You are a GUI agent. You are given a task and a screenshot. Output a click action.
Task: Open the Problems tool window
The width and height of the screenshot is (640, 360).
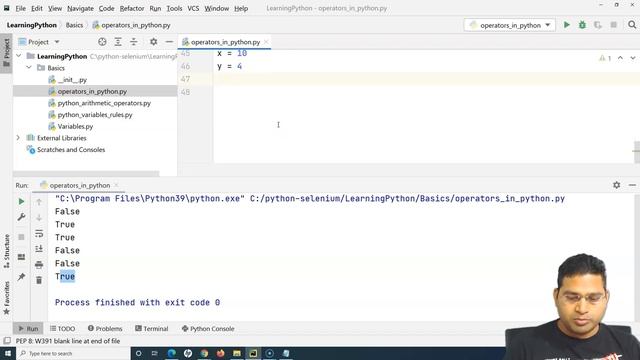tap(105, 329)
